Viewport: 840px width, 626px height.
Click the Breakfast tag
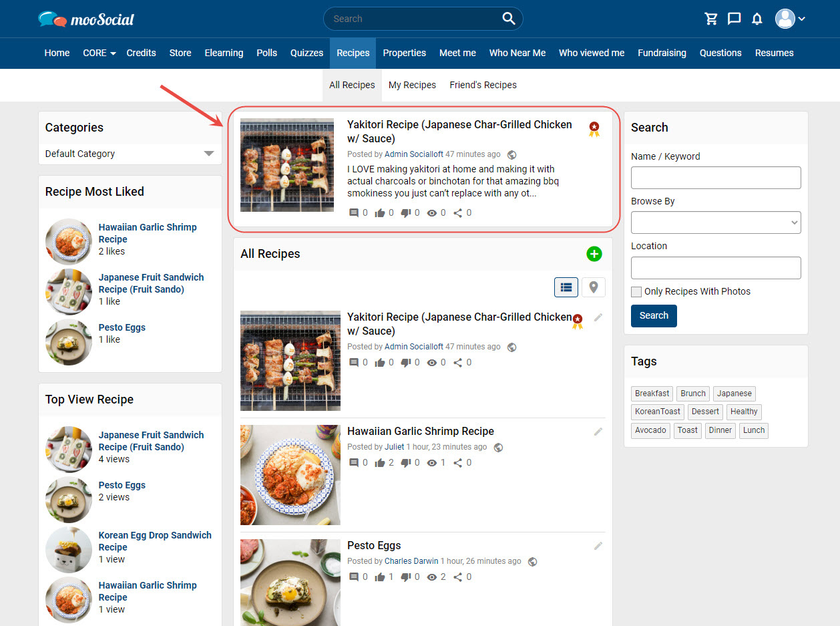tap(652, 394)
